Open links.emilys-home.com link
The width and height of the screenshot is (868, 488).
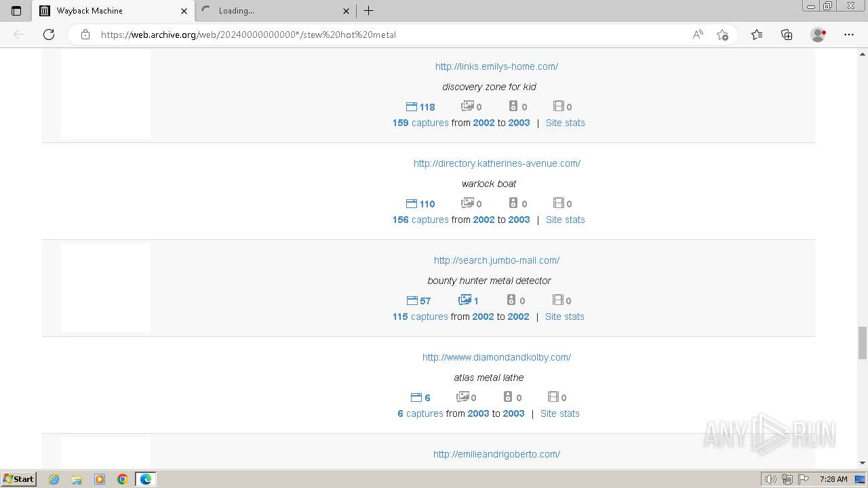[496, 66]
